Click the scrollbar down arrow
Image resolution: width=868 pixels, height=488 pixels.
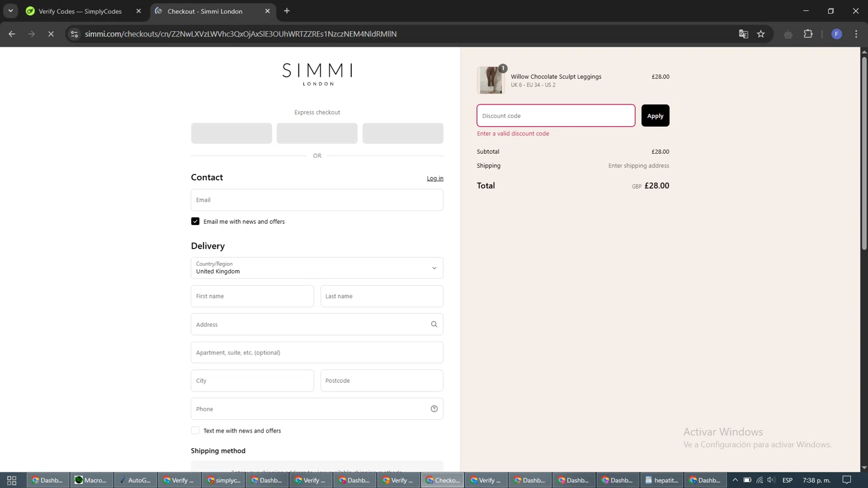tap(864, 468)
